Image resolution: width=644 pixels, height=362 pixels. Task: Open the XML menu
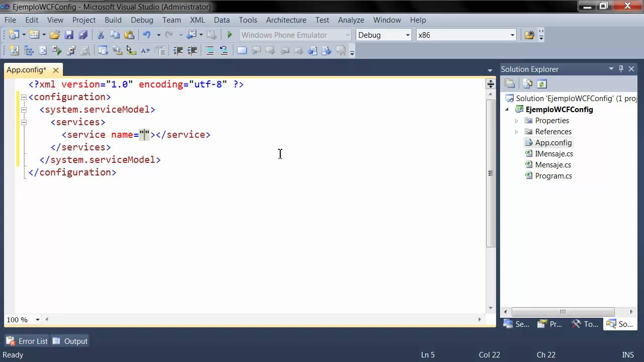[197, 20]
